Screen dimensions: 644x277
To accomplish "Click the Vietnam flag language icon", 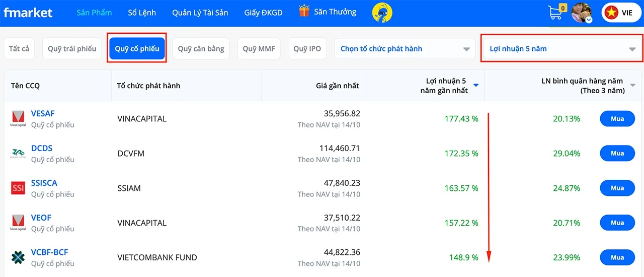I will pos(611,13).
